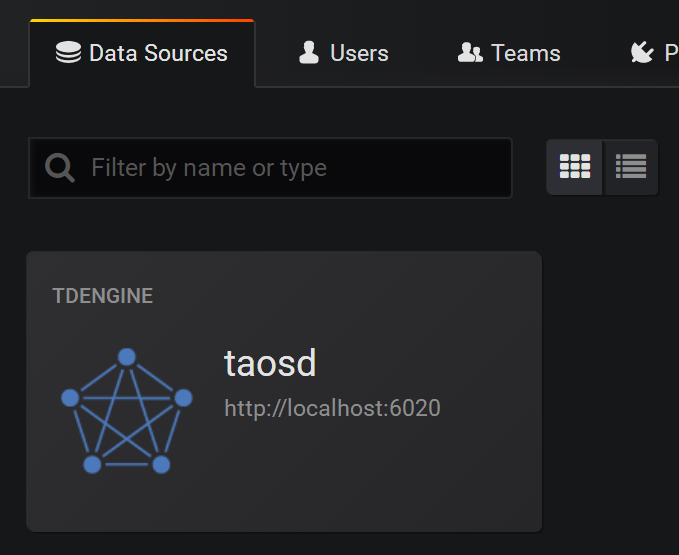Click the placeholder text in the filter box

[x=209, y=168]
